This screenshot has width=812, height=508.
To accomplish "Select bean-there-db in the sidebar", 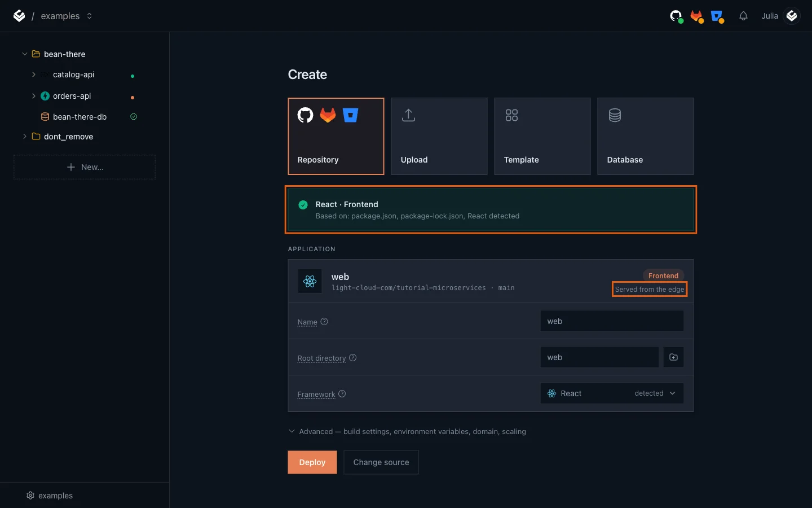I will (x=80, y=117).
